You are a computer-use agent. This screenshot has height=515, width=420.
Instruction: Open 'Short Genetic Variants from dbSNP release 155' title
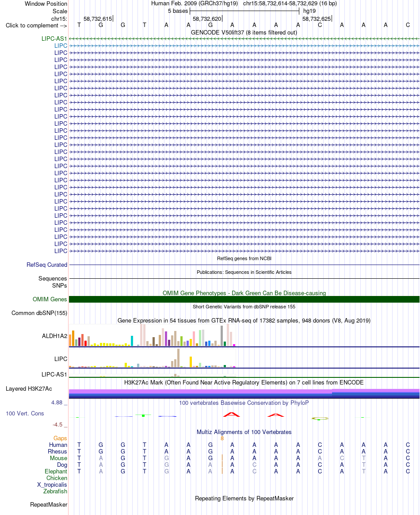244,307
